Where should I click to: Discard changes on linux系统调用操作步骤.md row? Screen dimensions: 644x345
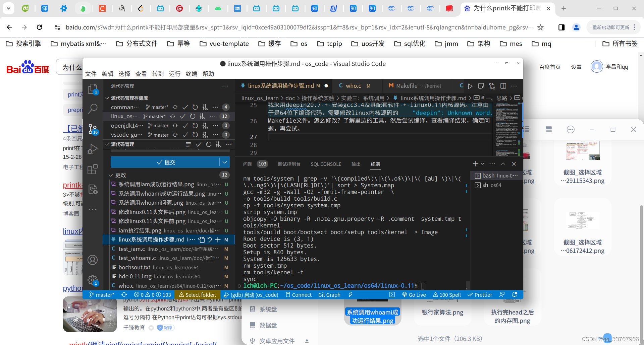[210, 239]
